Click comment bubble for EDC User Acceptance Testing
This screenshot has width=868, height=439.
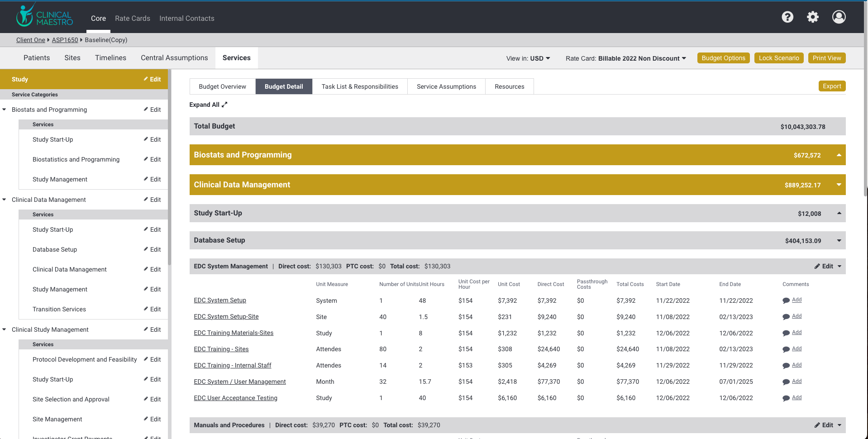[x=786, y=398]
